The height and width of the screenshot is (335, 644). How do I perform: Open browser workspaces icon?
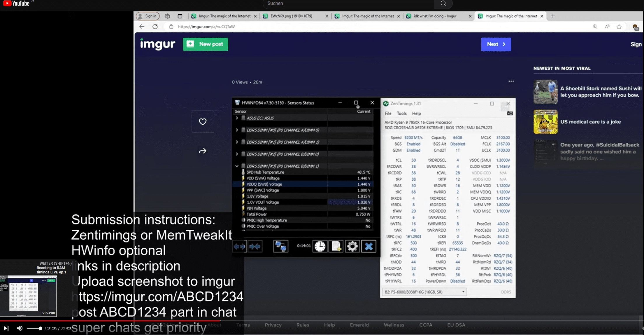pos(167,16)
